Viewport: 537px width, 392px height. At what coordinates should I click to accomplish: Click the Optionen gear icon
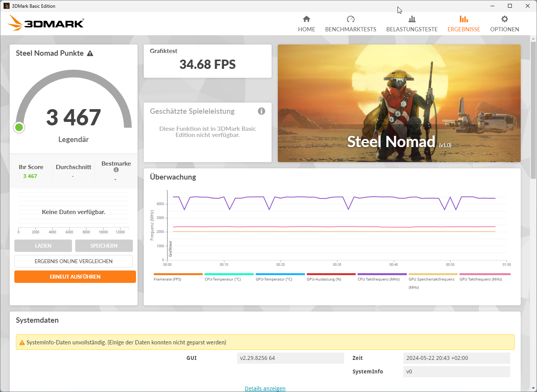pos(504,19)
